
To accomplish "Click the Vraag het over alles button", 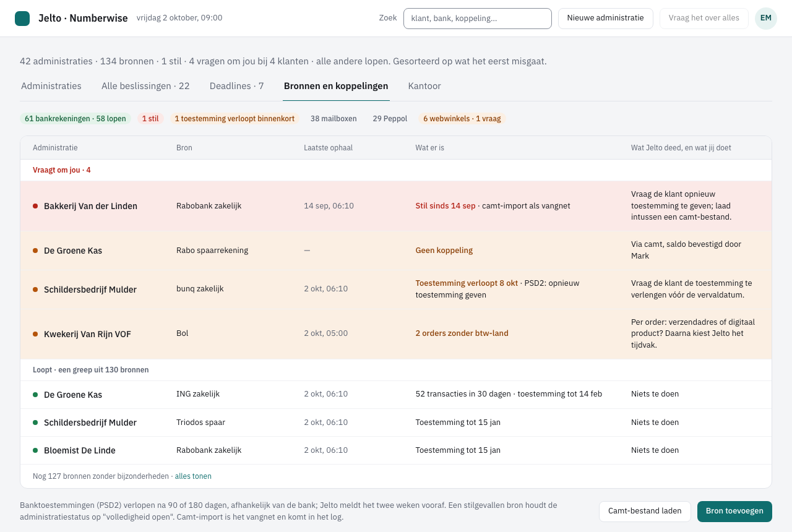I will (704, 19).
